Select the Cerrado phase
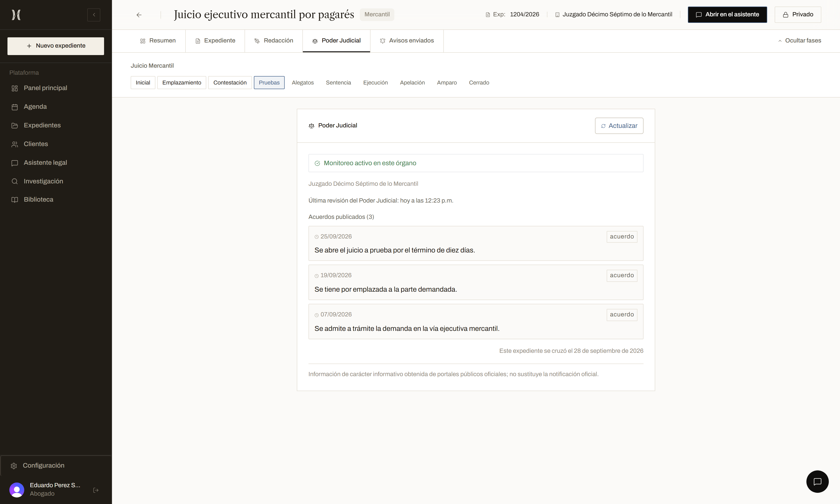The height and width of the screenshot is (504, 840). pos(479,83)
